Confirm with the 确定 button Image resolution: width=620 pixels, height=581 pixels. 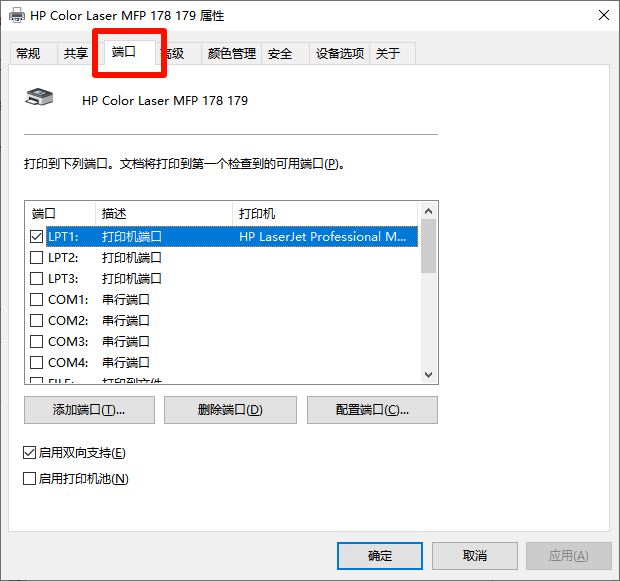[x=380, y=556]
